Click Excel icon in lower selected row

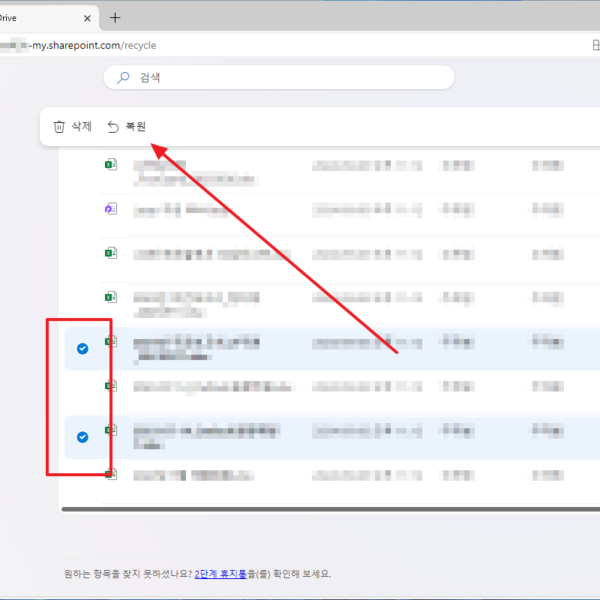(x=112, y=430)
